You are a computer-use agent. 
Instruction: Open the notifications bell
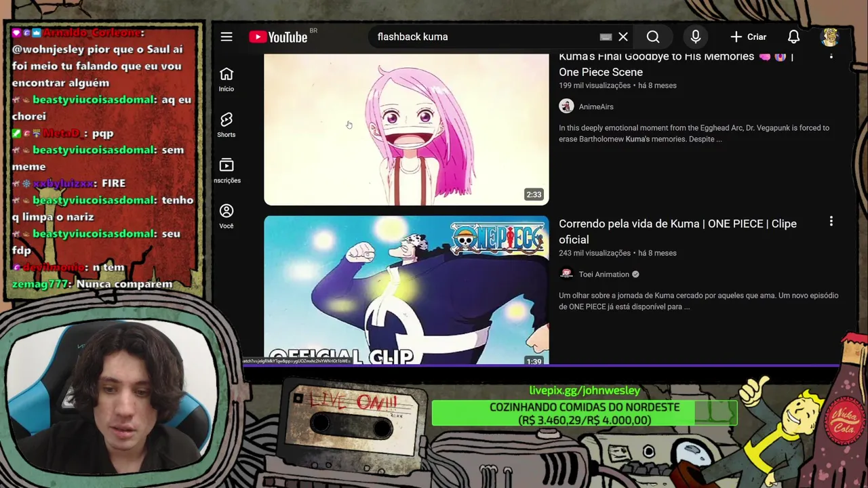(793, 37)
